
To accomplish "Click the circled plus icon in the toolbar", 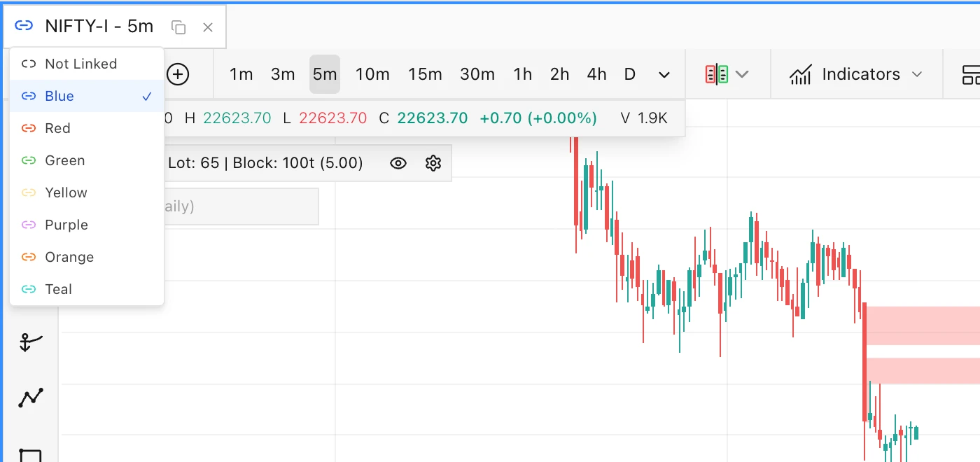I will (178, 74).
